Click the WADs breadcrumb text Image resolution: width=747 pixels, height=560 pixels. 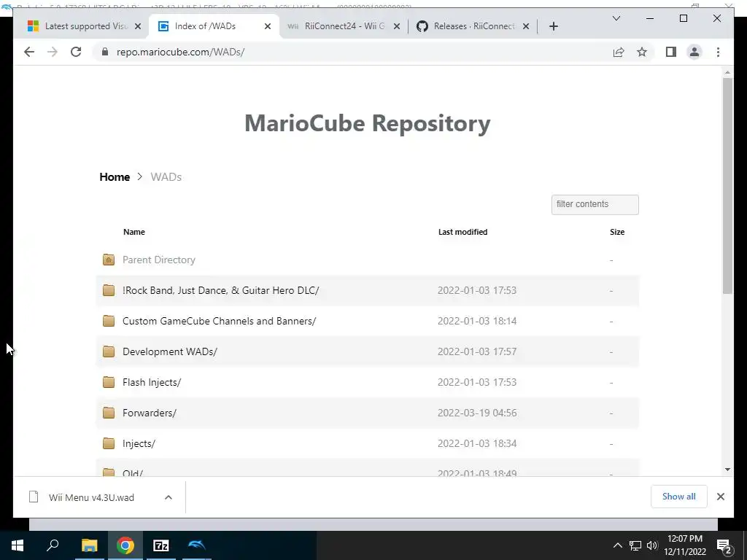166,176
